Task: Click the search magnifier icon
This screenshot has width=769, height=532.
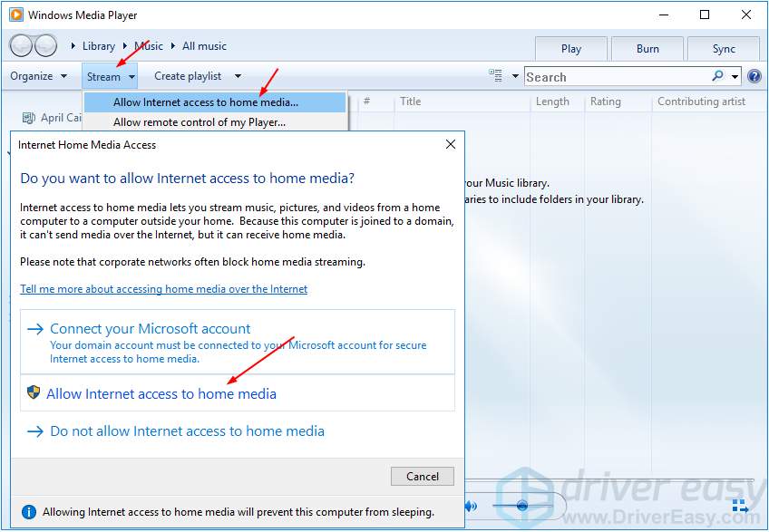Action: pos(717,76)
